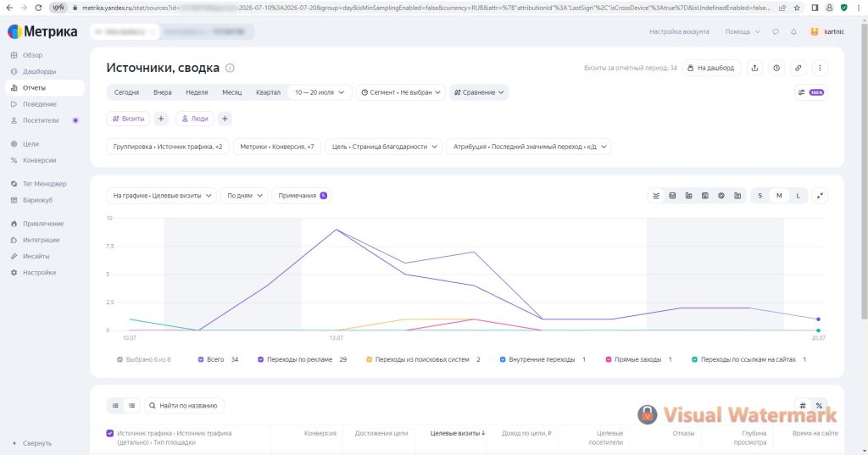Open the По дням grouping dropdown
The image size is (868, 455).
(244, 196)
